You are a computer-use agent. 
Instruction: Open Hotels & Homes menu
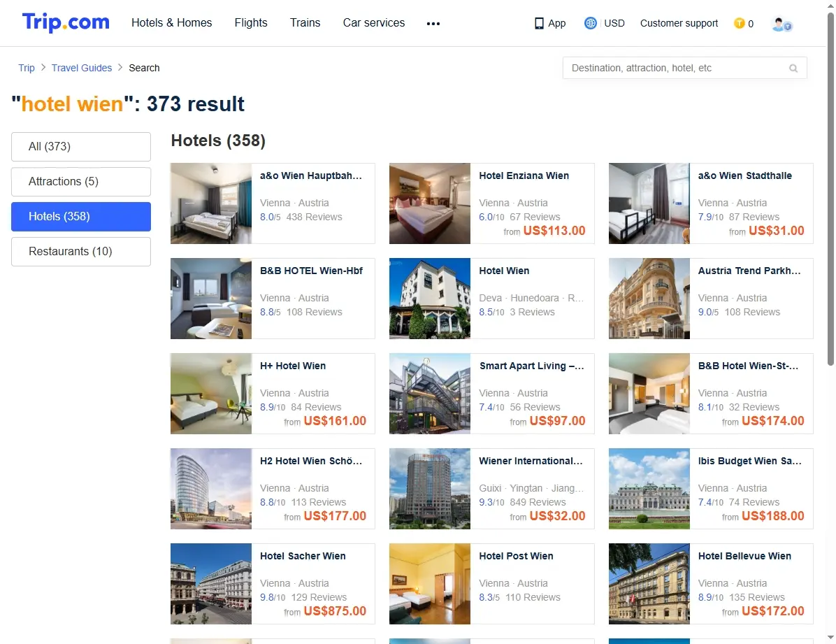tap(172, 23)
